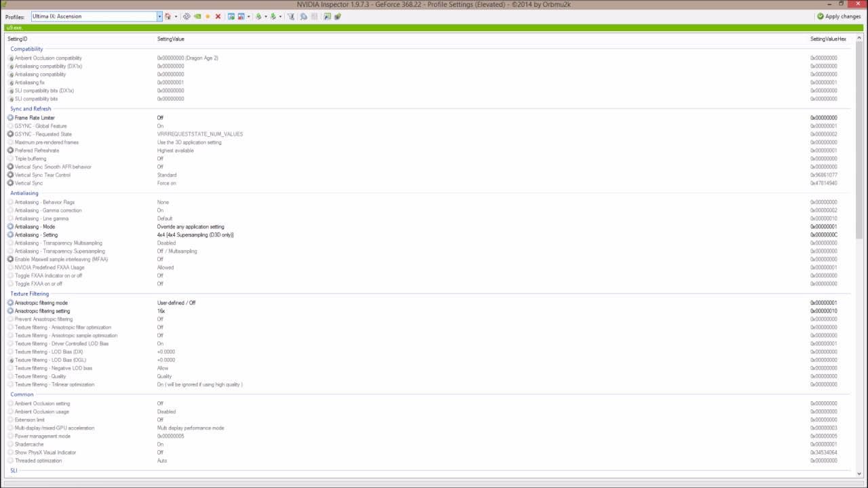Click 'Highest available' refresh rate value
Image resolution: width=868 pixels, height=488 pixels.
pos(176,150)
